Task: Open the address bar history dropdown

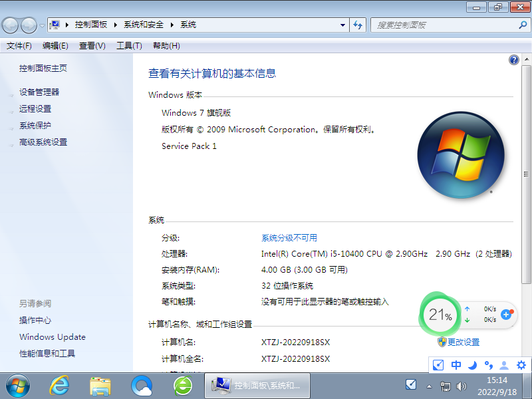Action: tap(342, 25)
